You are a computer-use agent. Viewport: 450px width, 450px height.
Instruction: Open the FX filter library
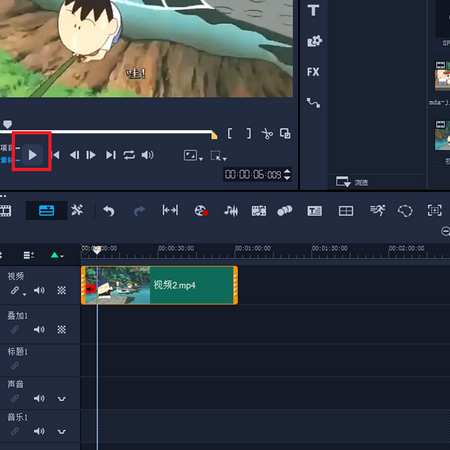pyautogui.click(x=313, y=72)
